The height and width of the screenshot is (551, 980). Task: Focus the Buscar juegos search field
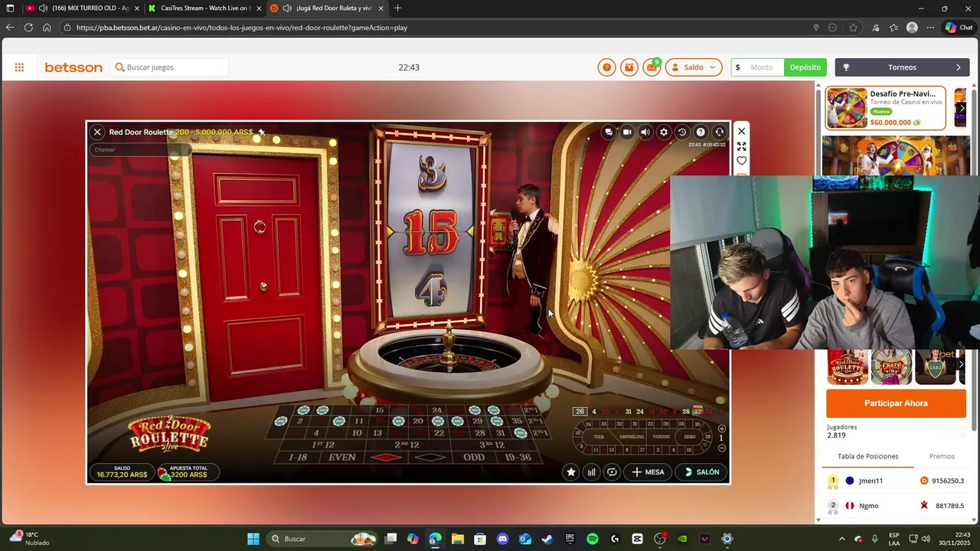169,67
